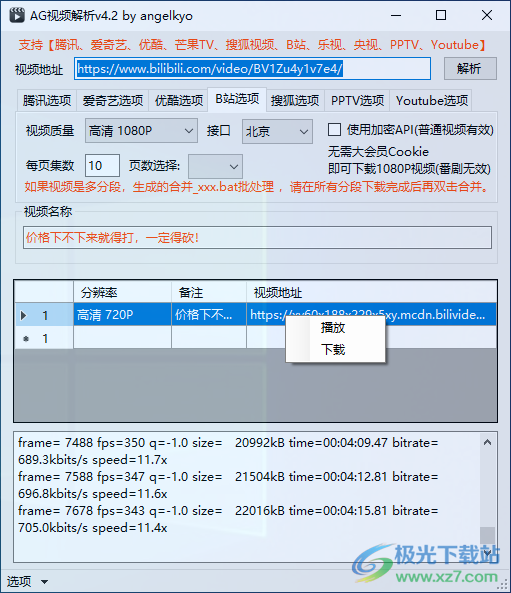Image resolution: width=511 pixels, height=593 pixels.
Task: Open the 接口 dropdown showing 北京
Action: pos(277,132)
